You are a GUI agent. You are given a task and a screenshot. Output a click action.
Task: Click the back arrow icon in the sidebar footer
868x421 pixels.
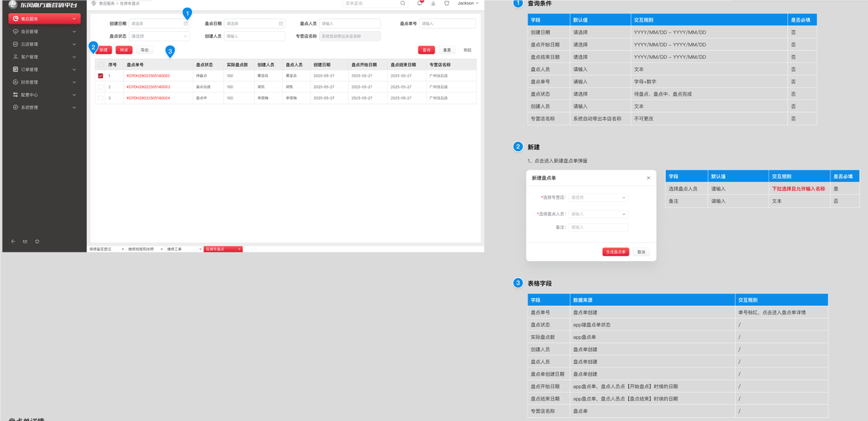[x=13, y=241]
